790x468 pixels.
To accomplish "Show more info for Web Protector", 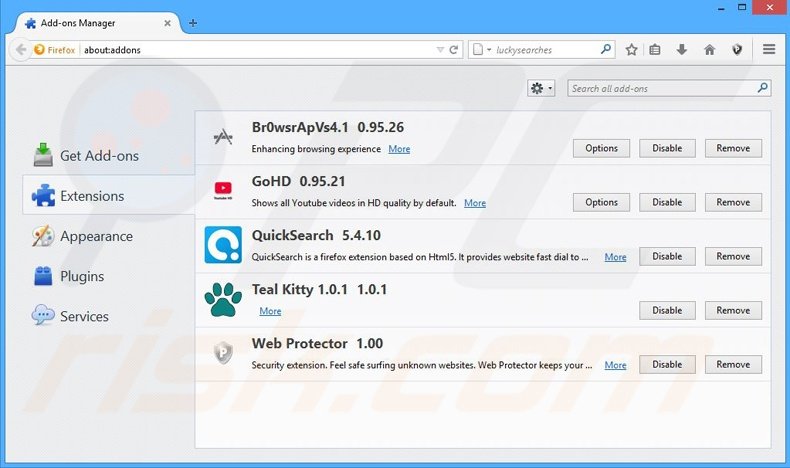I will click(615, 365).
